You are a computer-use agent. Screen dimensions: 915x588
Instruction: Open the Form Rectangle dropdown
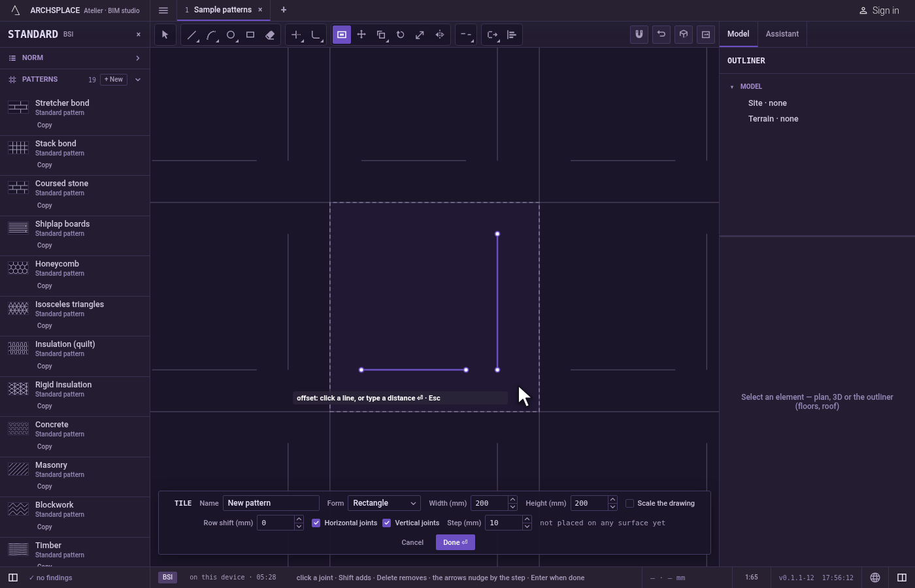coord(384,503)
